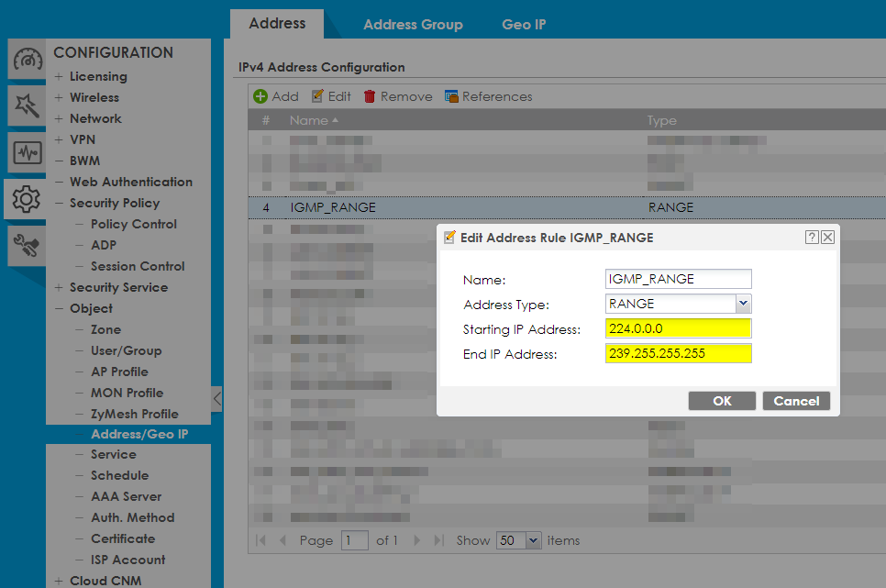Open Zone object page
This screenshot has width=886, height=588.
click(x=106, y=329)
